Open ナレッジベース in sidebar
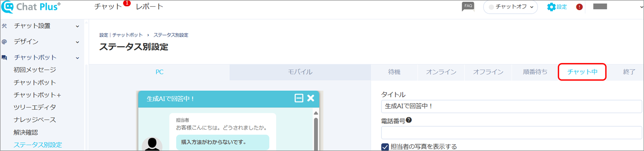 [x=35, y=120]
